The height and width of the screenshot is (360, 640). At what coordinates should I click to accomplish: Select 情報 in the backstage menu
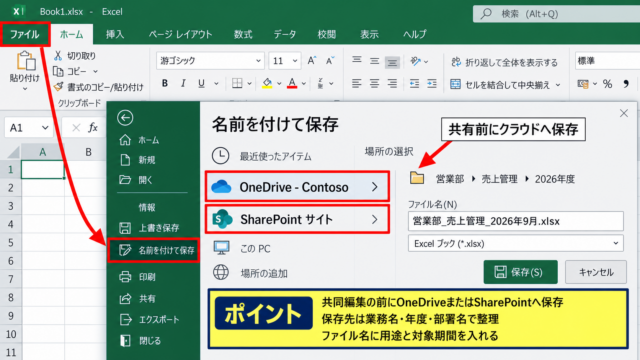coord(147,207)
